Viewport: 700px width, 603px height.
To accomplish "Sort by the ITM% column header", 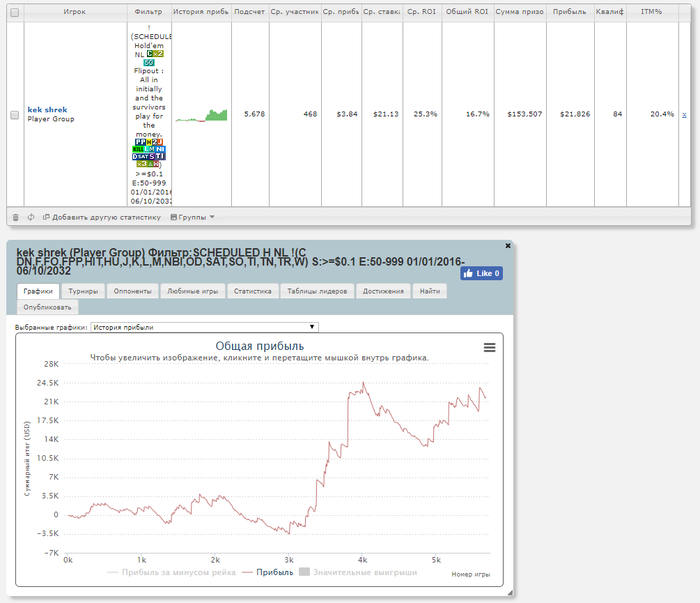I will (x=652, y=12).
